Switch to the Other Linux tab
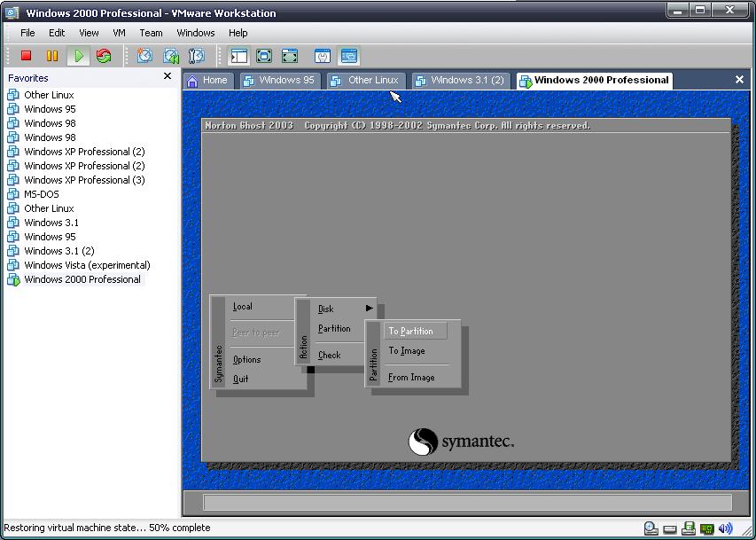 pos(365,81)
